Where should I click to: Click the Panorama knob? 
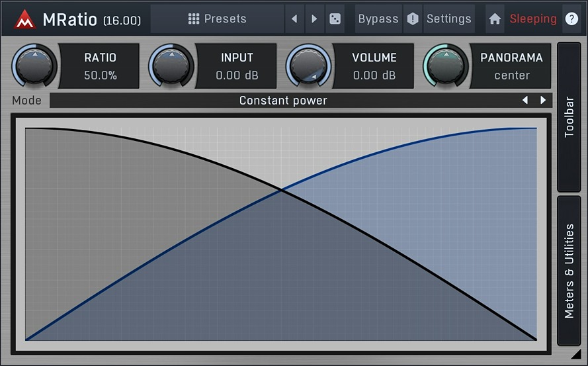446,66
